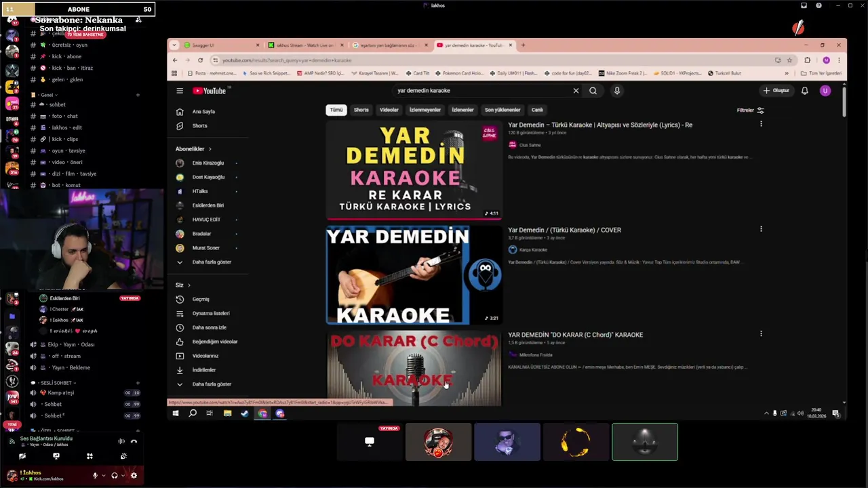Switch to the iakhos Stream browser tab
Screen dimensions: 868x488
(305, 45)
